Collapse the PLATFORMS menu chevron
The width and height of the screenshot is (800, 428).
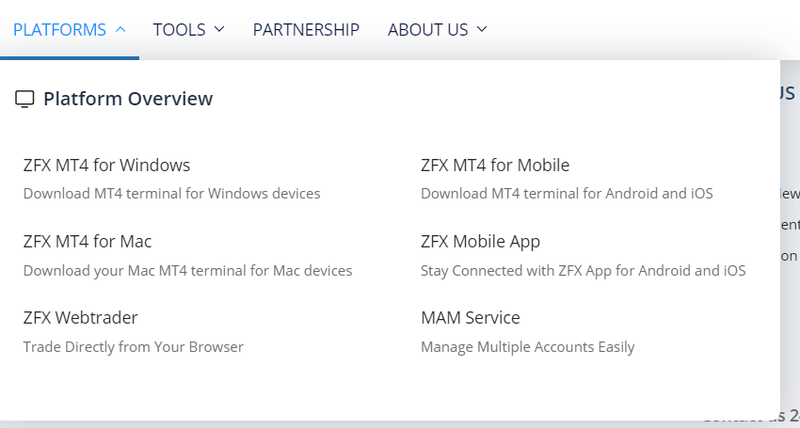click(121, 30)
